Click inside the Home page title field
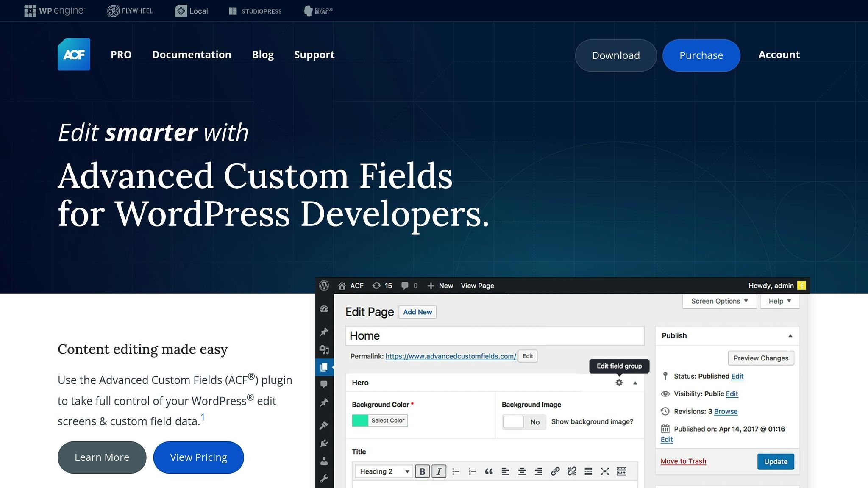This screenshot has height=488, width=868. tap(494, 335)
